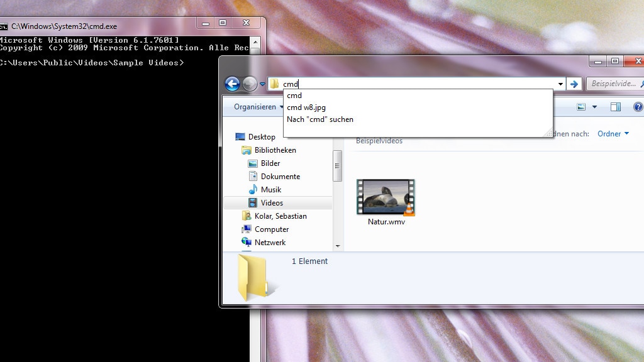Select Bibliotheken in the navigation tree
Screen dimensions: 644x362
tap(275, 150)
